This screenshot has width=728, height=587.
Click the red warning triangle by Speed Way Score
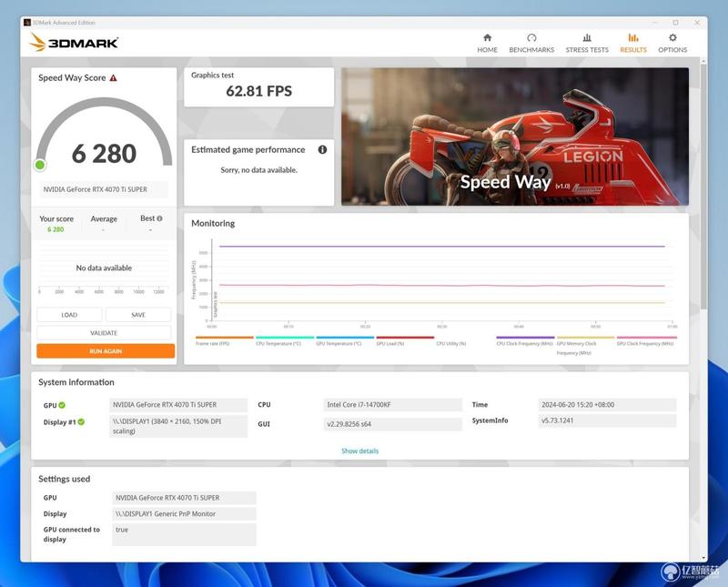pos(113,78)
